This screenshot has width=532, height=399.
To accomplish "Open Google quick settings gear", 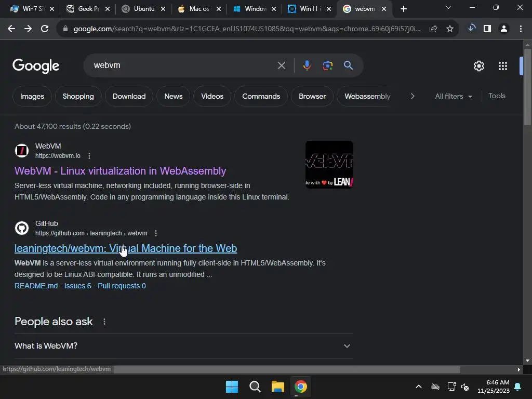I will pos(479,66).
